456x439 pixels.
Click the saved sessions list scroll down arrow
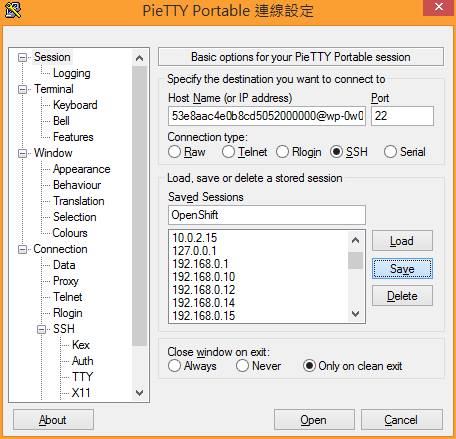[x=356, y=314]
